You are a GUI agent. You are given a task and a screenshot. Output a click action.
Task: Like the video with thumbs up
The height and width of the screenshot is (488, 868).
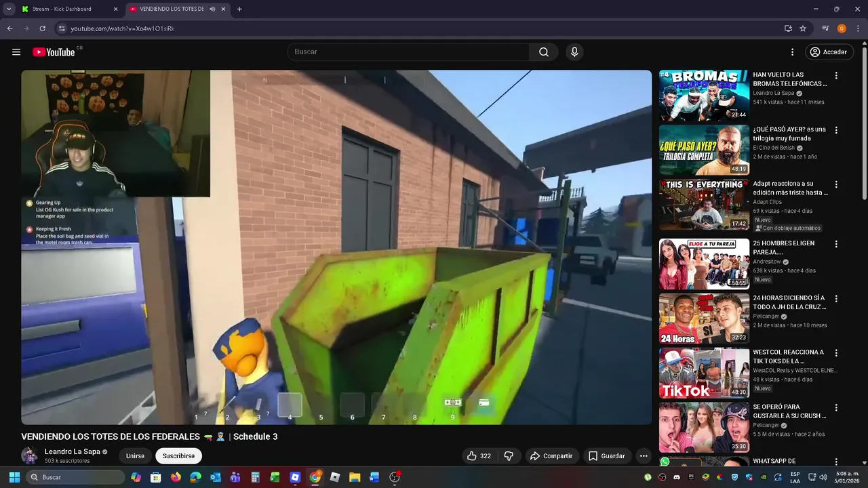click(479, 456)
